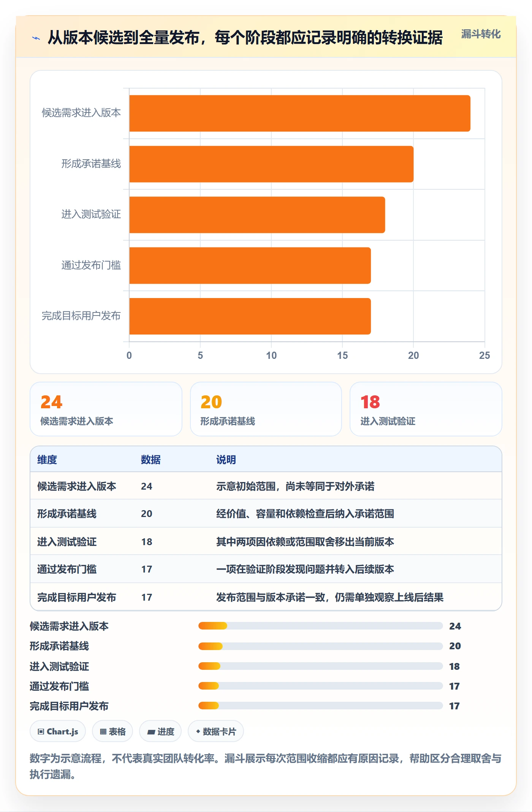
Task: Click the 进度 tag icon
Action: tap(151, 732)
